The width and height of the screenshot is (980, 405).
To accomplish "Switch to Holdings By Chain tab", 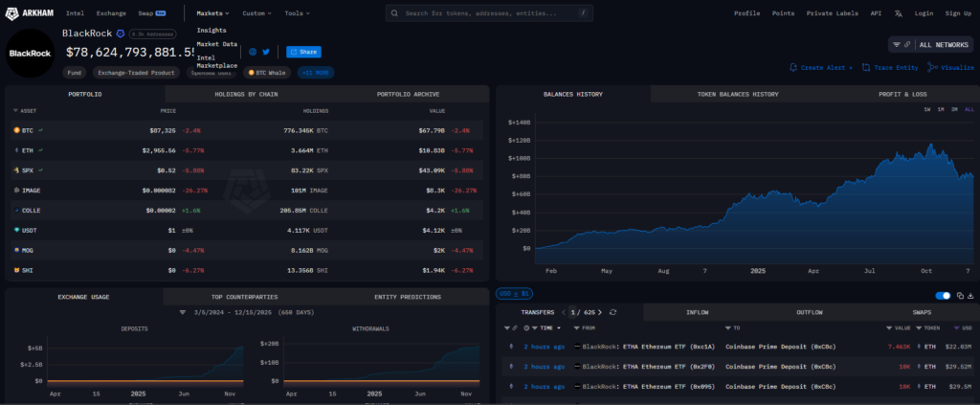I will pyautogui.click(x=246, y=94).
